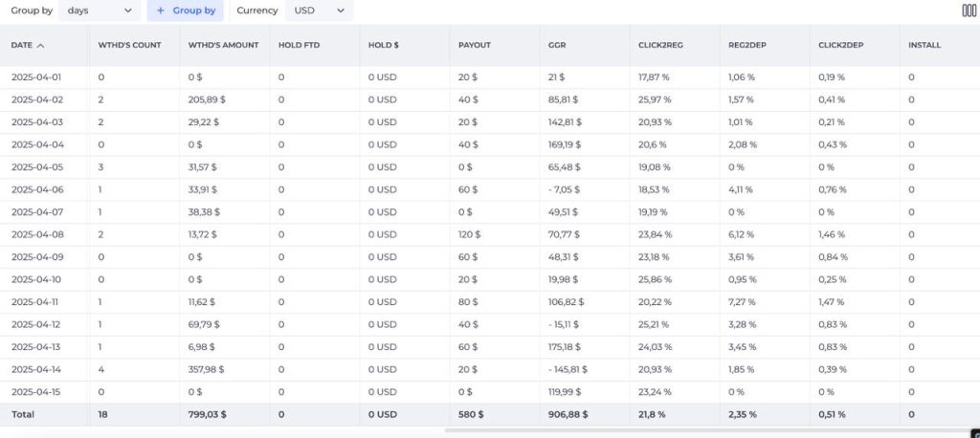Click the DATE sort arrow icon
The width and height of the screenshot is (980, 438).
(40, 45)
